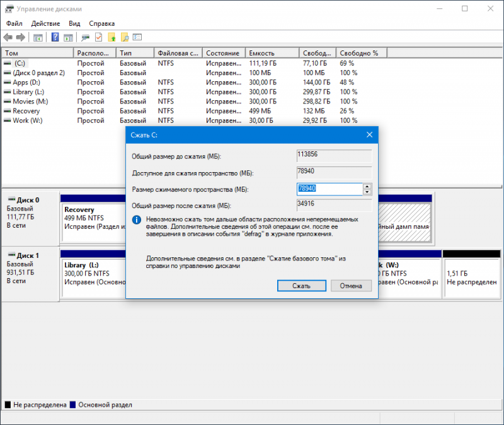Screen dimensions: 504x425
Task: Close the Сжать C: dialog
Action: click(370, 135)
